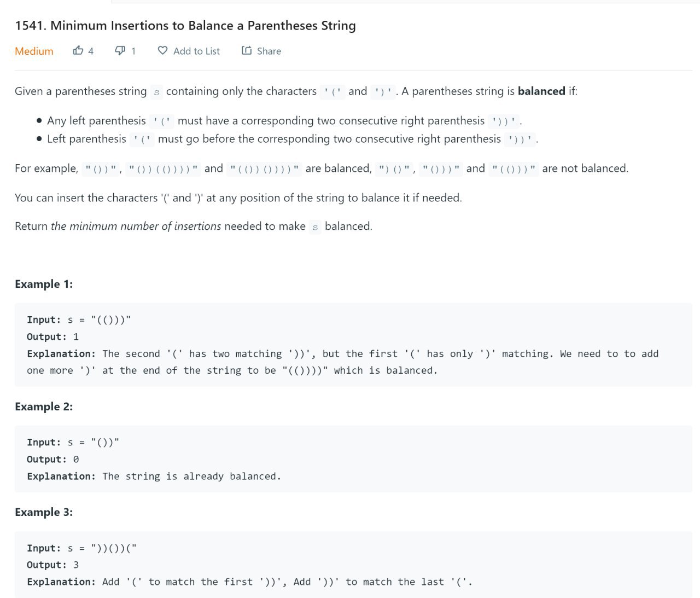Click the Share text label
This screenshot has width=700, height=598.
click(269, 51)
